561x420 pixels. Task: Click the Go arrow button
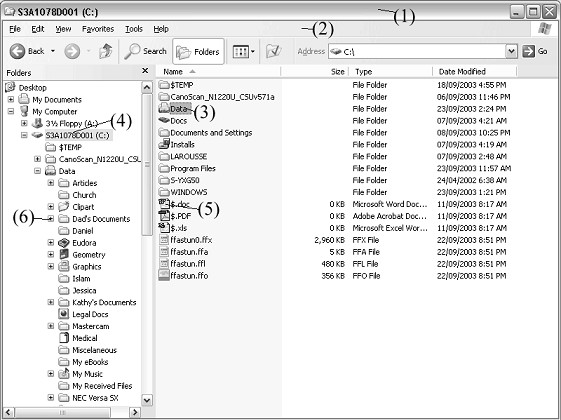pyautogui.click(x=528, y=52)
